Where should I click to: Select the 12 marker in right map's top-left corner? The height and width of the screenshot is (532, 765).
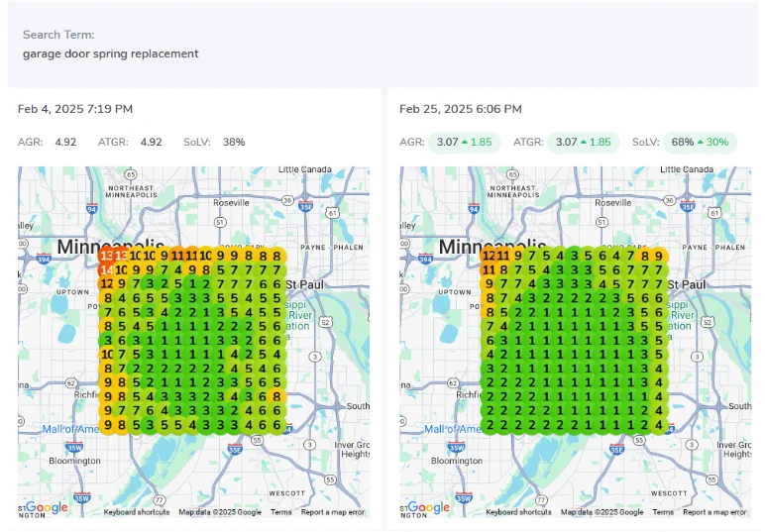(x=489, y=256)
